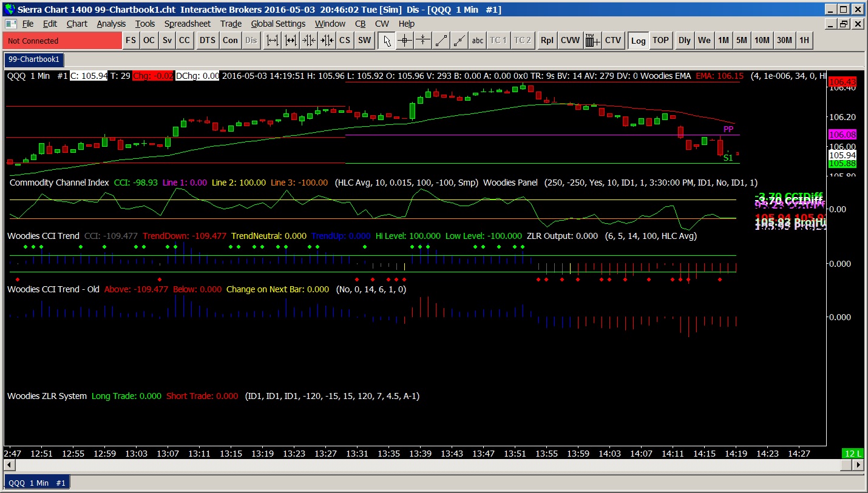Switch chart to 5M timeframe

coord(741,41)
